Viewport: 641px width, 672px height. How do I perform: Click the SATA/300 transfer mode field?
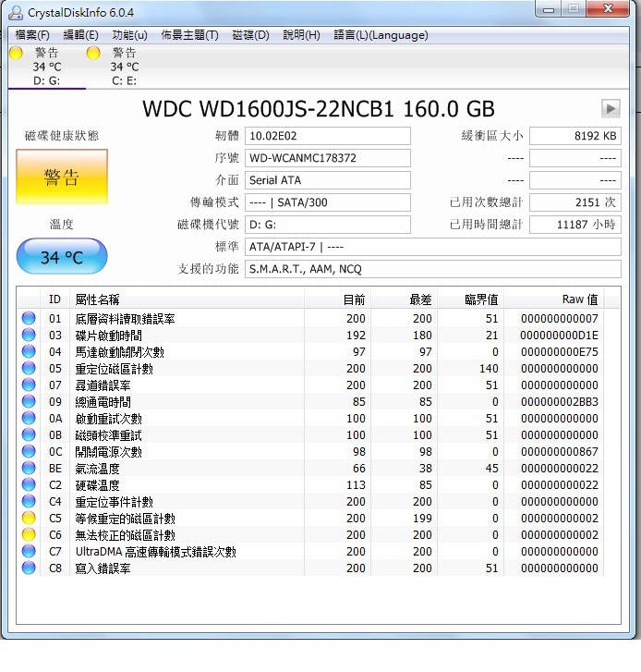(328, 202)
